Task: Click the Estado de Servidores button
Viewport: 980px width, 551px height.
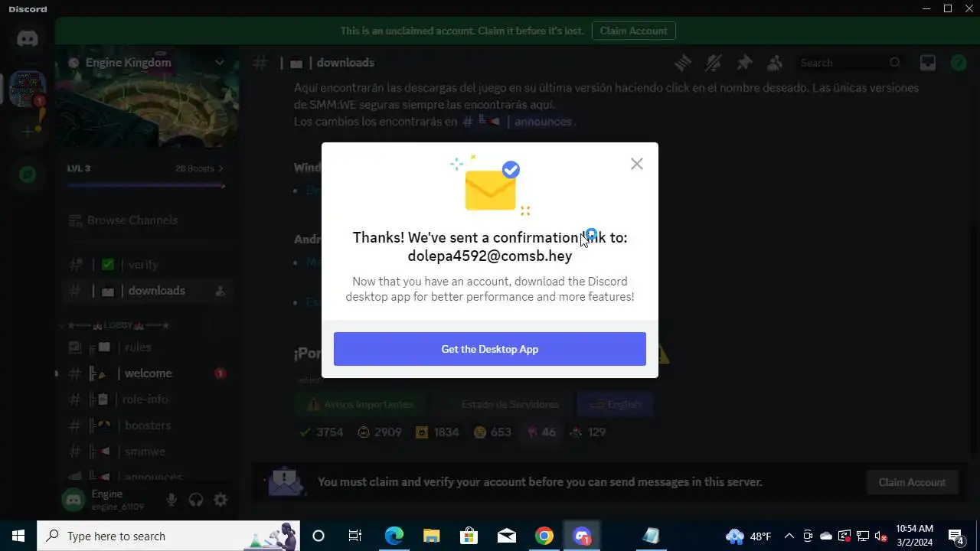Action: point(501,404)
